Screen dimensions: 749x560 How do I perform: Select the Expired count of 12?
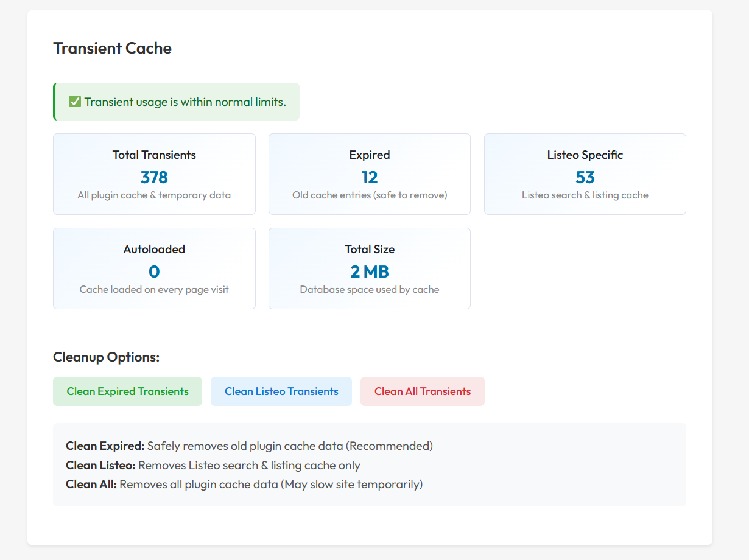pos(370,177)
